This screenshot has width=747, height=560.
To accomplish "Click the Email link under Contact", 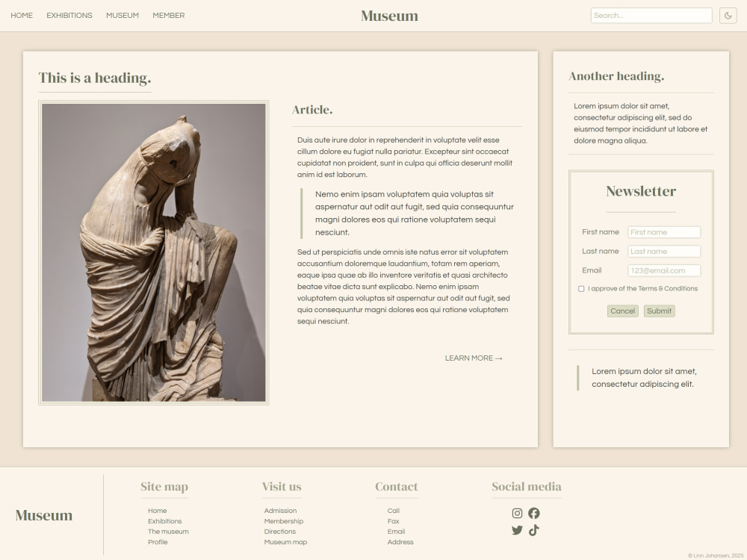I will point(397,531).
